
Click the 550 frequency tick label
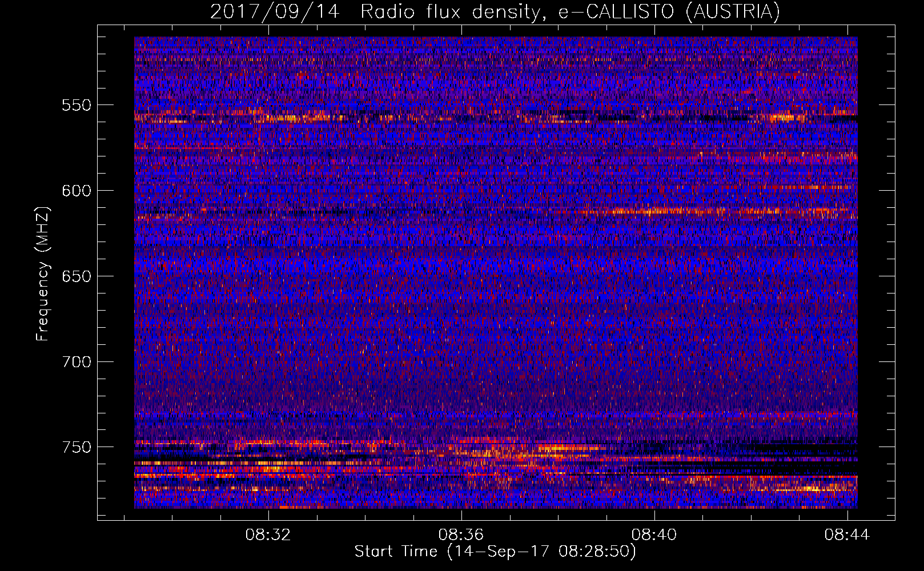click(76, 105)
